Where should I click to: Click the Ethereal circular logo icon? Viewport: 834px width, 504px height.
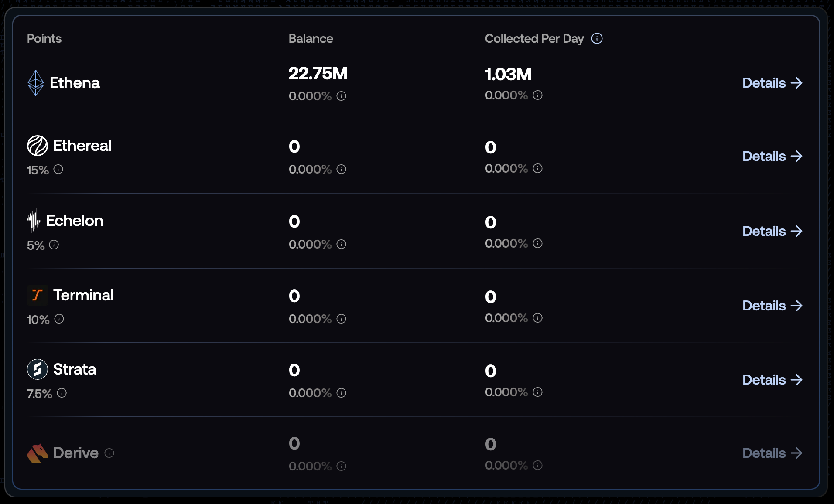tap(38, 146)
